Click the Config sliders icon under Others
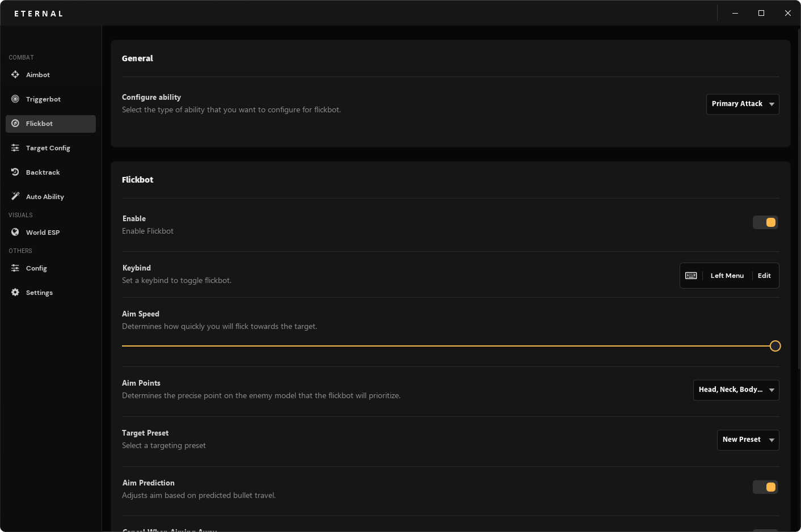 (15, 268)
